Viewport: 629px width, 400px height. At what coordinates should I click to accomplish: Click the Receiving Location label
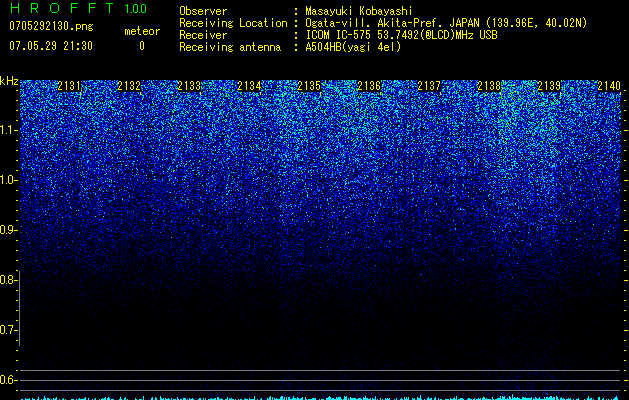(233, 23)
